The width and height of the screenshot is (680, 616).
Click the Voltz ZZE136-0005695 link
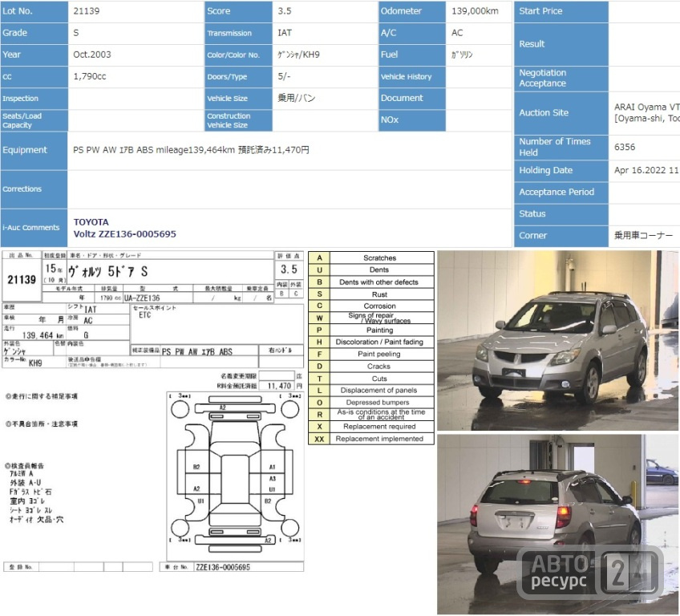[x=124, y=234]
